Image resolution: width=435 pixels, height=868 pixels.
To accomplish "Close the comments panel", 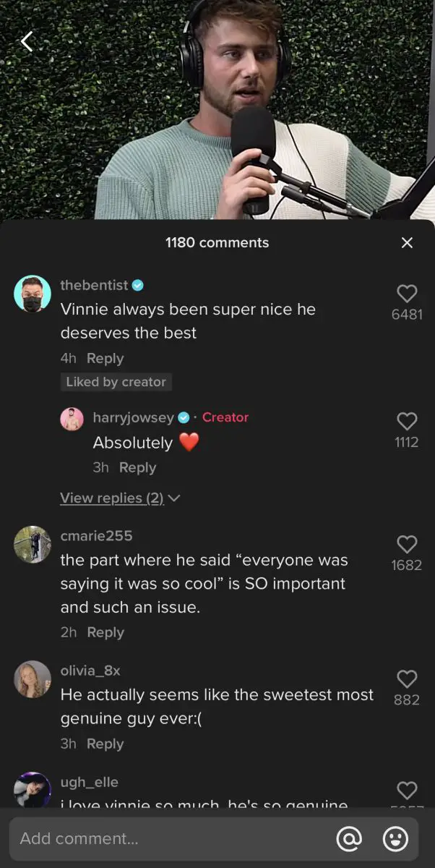I will coord(407,243).
